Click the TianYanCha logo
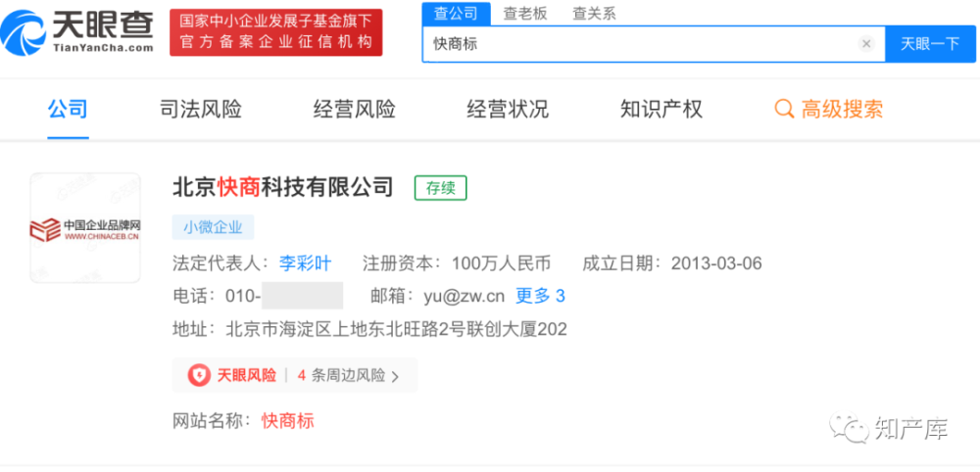The height and width of the screenshot is (472, 980). point(77,32)
